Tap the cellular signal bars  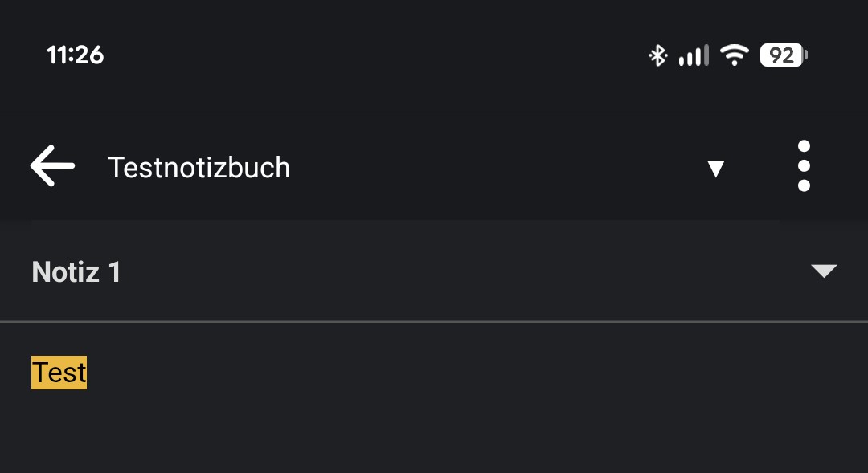[x=694, y=55]
